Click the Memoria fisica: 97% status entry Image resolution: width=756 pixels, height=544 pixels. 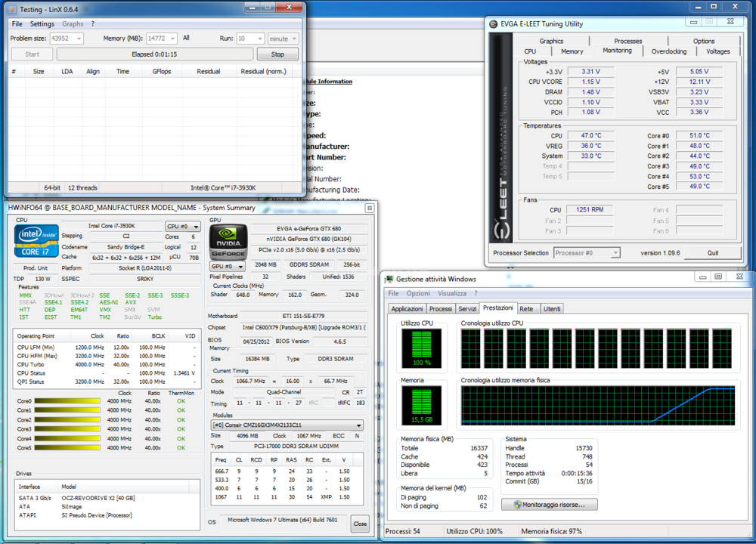coord(551,531)
